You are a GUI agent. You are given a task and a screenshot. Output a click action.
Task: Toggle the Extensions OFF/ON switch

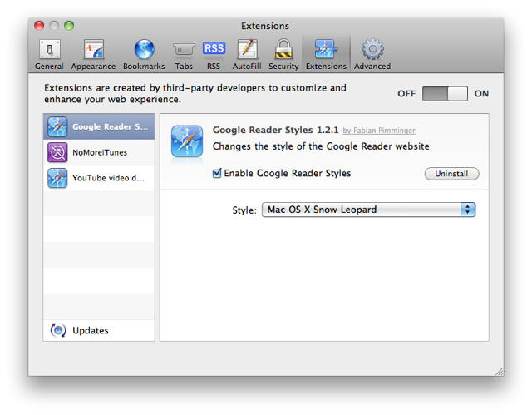(445, 93)
